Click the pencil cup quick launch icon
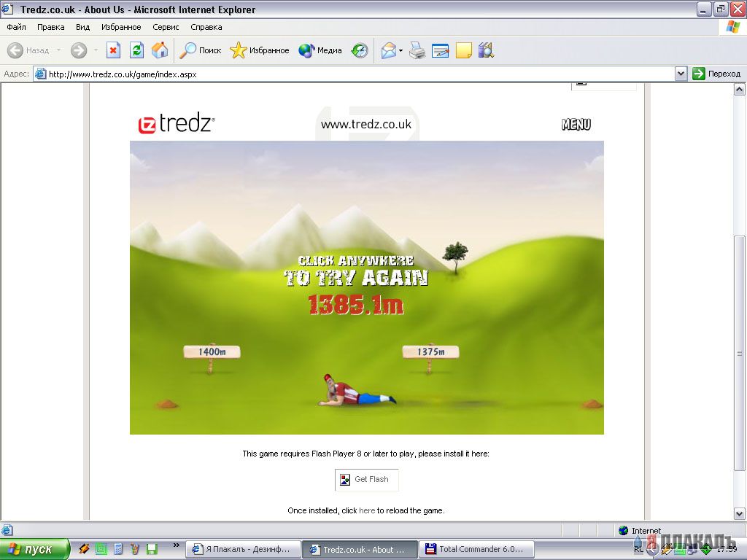Screen dimensions: 747x560 135,549
